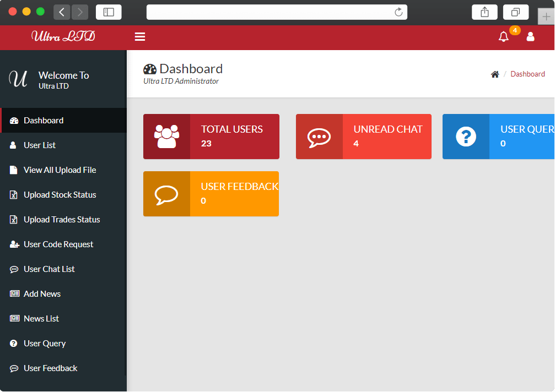Click the TOTAL USERS card label

pyautogui.click(x=232, y=129)
